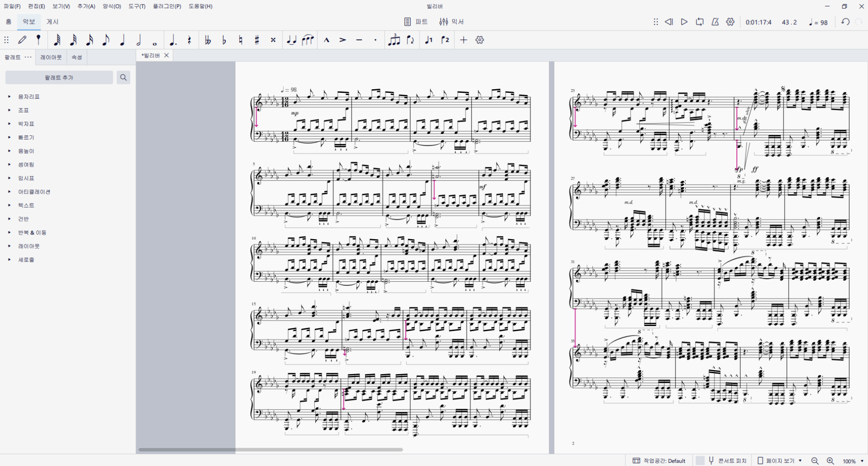Open the 믹서 (Mixer) panel
The height and width of the screenshot is (466, 868).
451,22
